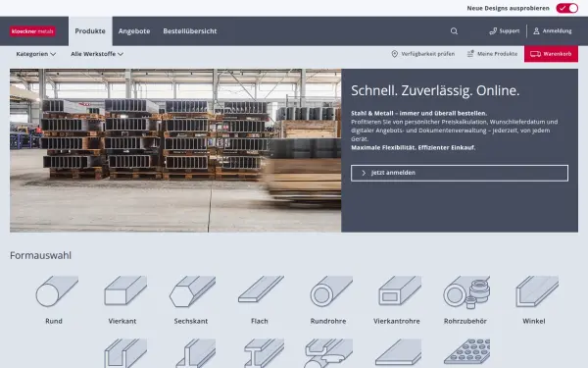Select the perforated sheet icon in second row
This screenshot has height=368, width=588.
coord(466,351)
